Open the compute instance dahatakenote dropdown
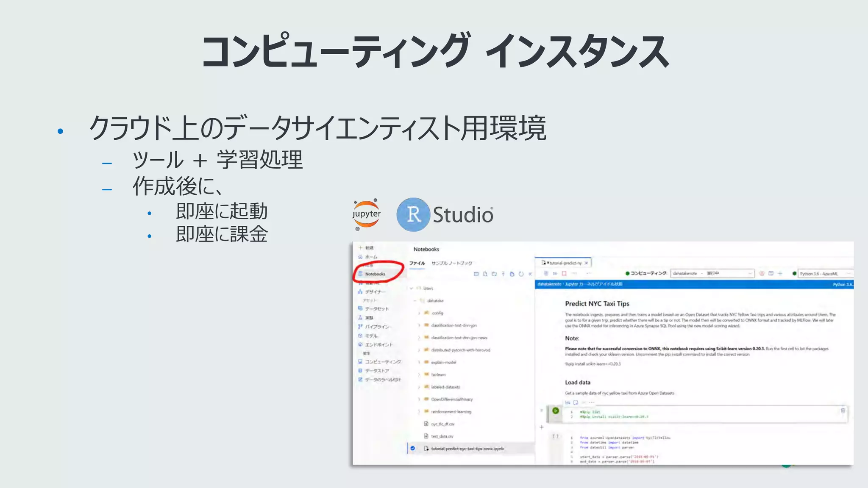Image resolution: width=868 pixels, height=488 pixels. (712, 274)
